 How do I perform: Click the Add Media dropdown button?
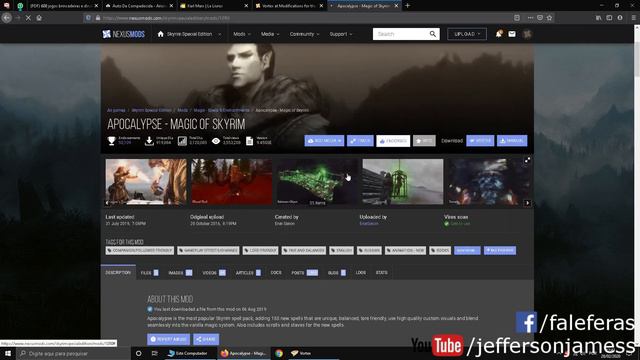(324, 141)
